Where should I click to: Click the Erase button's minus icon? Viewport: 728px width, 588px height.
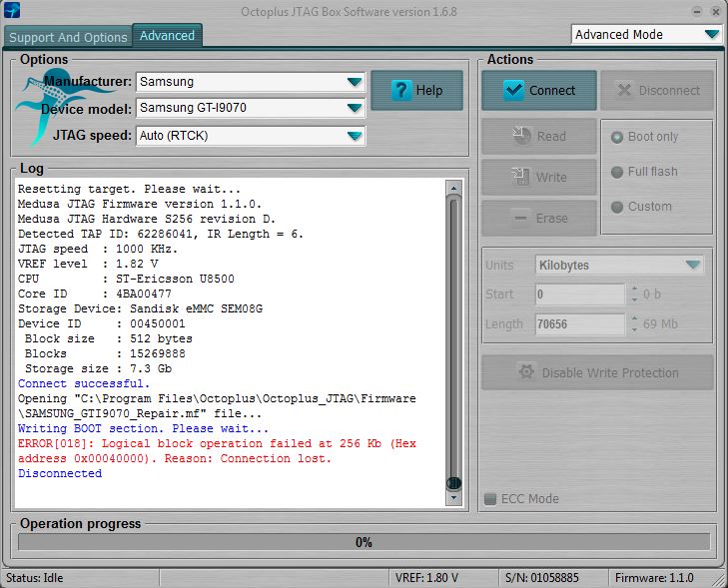pyautogui.click(x=521, y=218)
